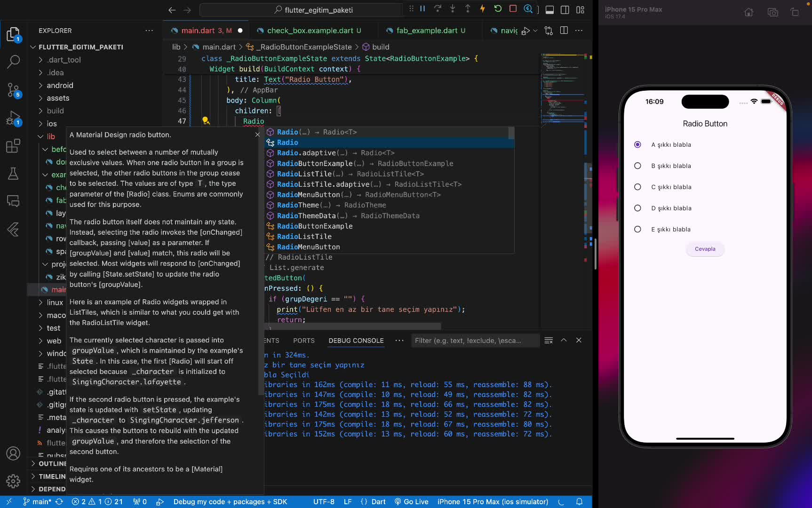The image size is (812, 508).
Task: Select the C şıkkı blabla radio button
Action: pyautogui.click(x=637, y=187)
